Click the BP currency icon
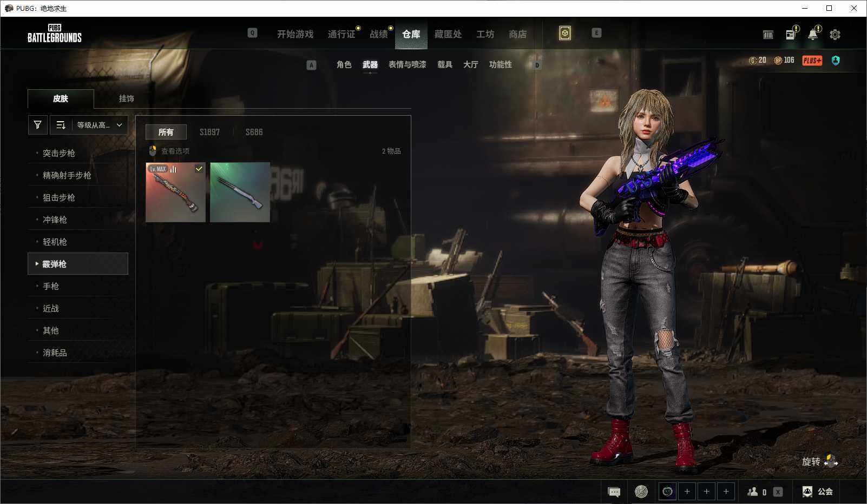Viewport: 867px width, 504px height. click(x=778, y=61)
